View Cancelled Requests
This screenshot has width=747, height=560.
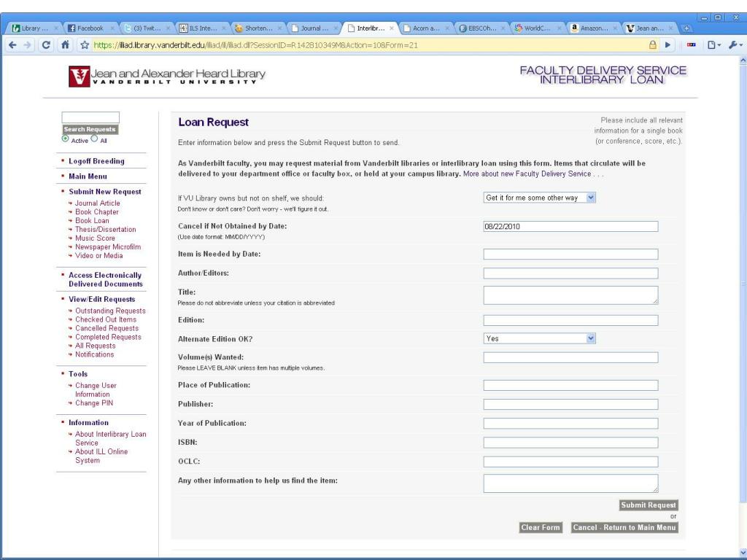pyautogui.click(x=107, y=329)
